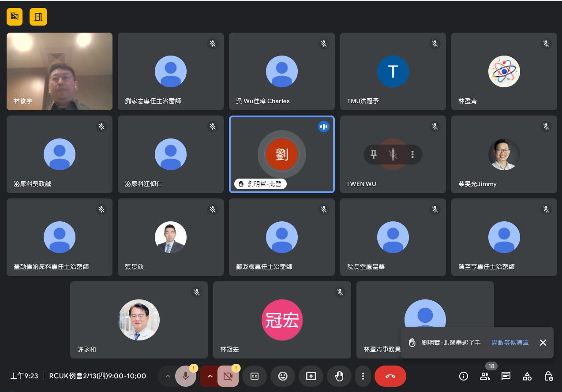The image size is (562, 392).
Task: Click the notification text 劉明哲-北醫舉起了手
Action: (x=451, y=343)
